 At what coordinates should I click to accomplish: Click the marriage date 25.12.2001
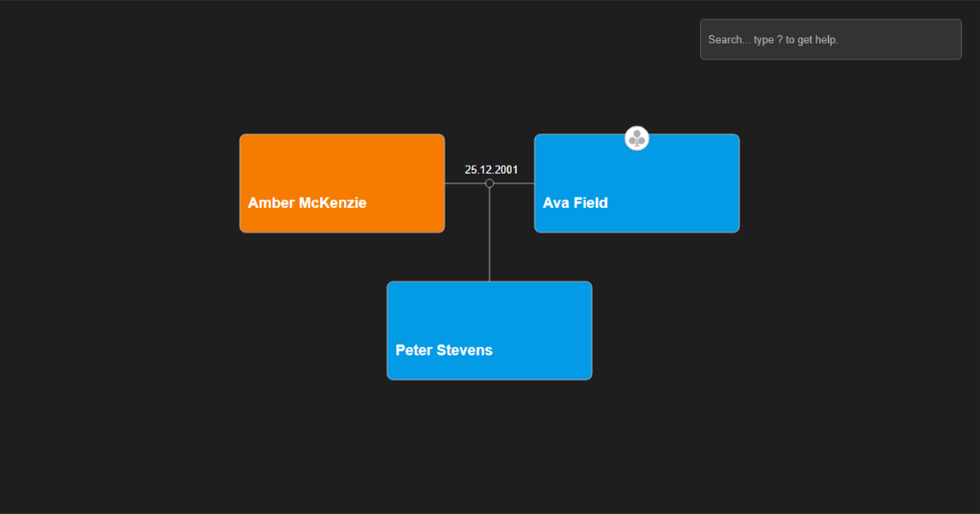[x=491, y=169]
